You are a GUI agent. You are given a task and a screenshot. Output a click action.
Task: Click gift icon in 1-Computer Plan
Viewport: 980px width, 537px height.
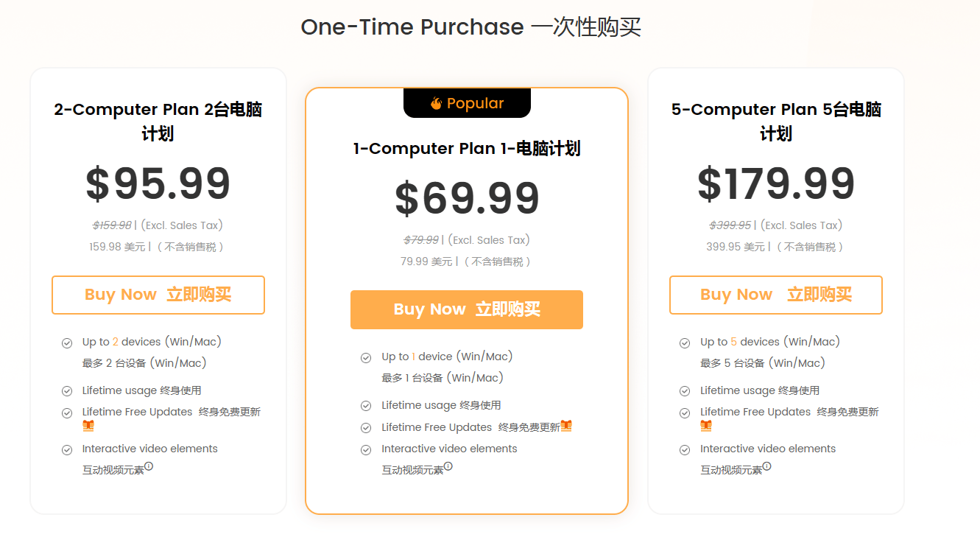(566, 426)
